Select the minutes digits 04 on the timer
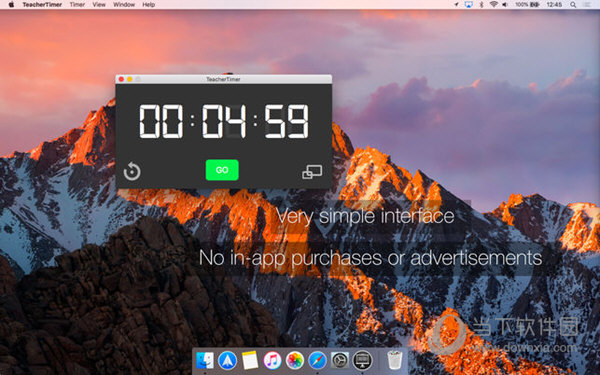This screenshot has width=600, height=375. [224, 121]
